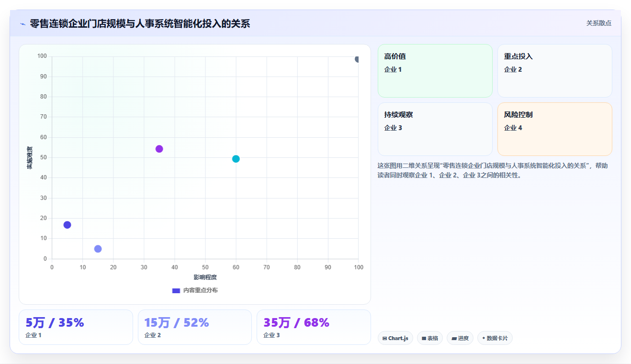The image size is (631, 364).
Task: Click the Chart.js tag chip
Action: pos(395,338)
